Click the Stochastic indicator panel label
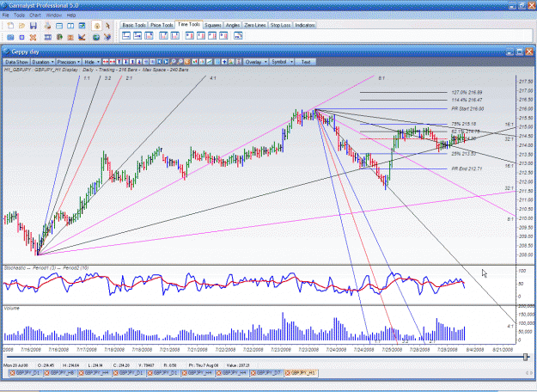 point(46,268)
